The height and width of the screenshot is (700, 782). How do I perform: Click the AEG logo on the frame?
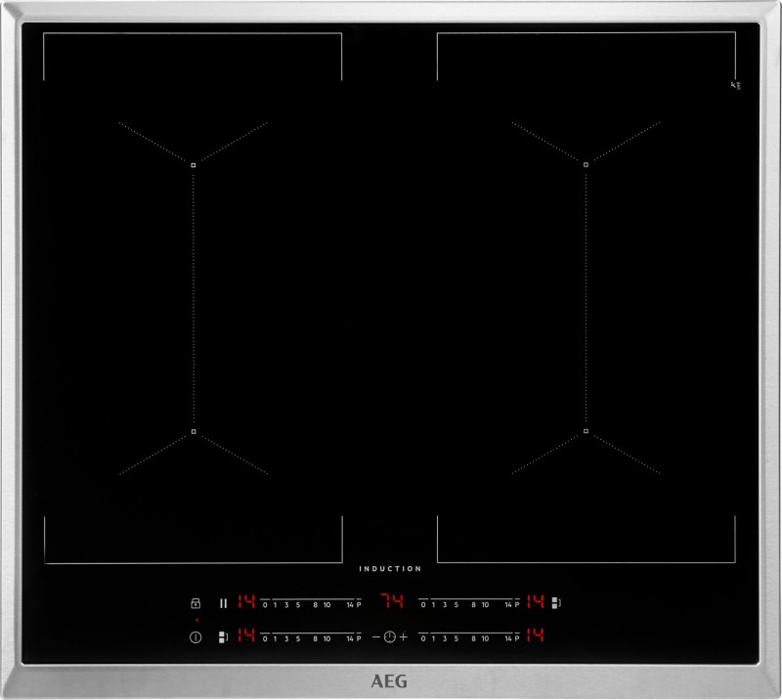(391, 678)
